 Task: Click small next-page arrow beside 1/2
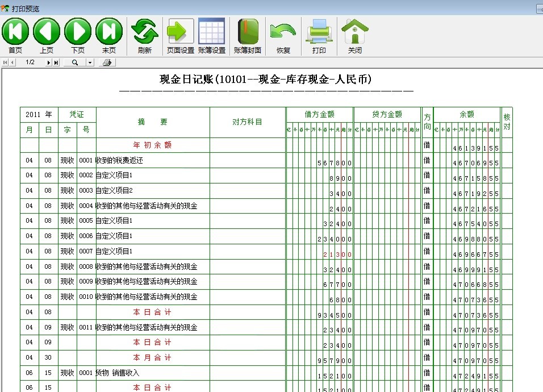tap(48, 62)
